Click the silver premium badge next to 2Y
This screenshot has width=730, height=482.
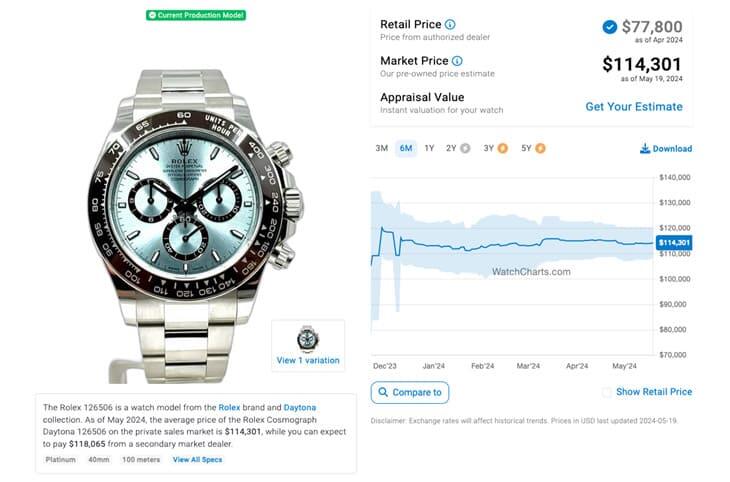click(465, 149)
